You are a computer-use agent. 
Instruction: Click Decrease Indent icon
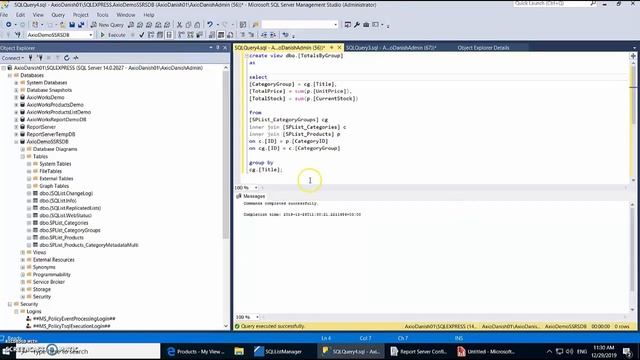(264, 35)
